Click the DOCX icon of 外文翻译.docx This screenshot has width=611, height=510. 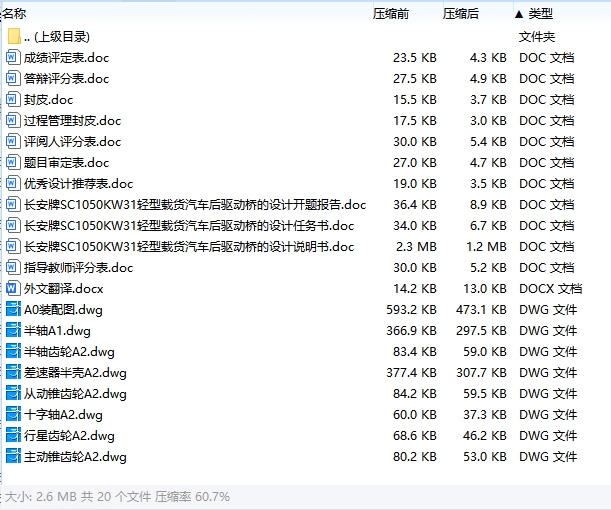tap(12, 289)
